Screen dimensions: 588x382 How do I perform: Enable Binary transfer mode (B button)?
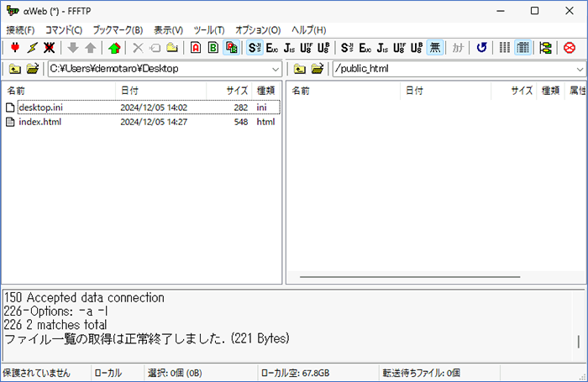pos(213,48)
